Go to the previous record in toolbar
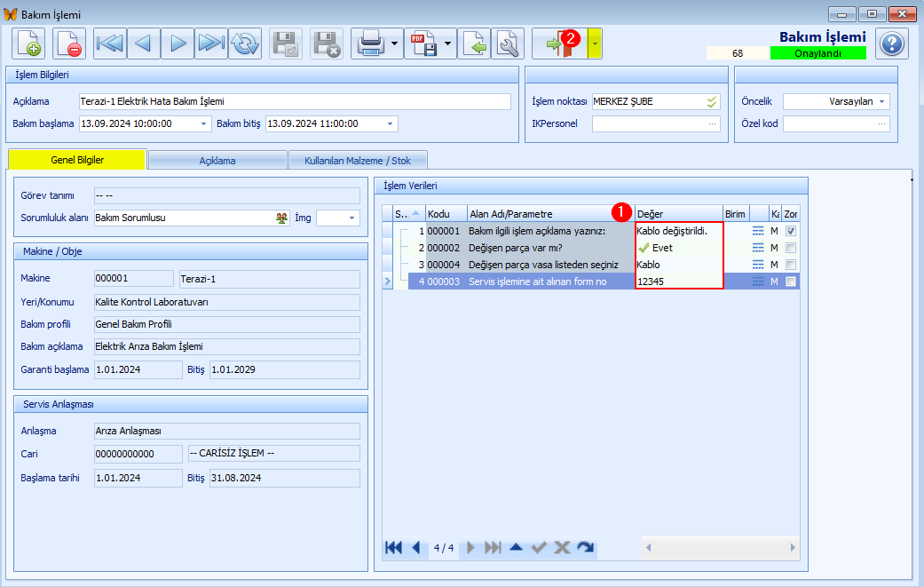 (x=143, y=44)
